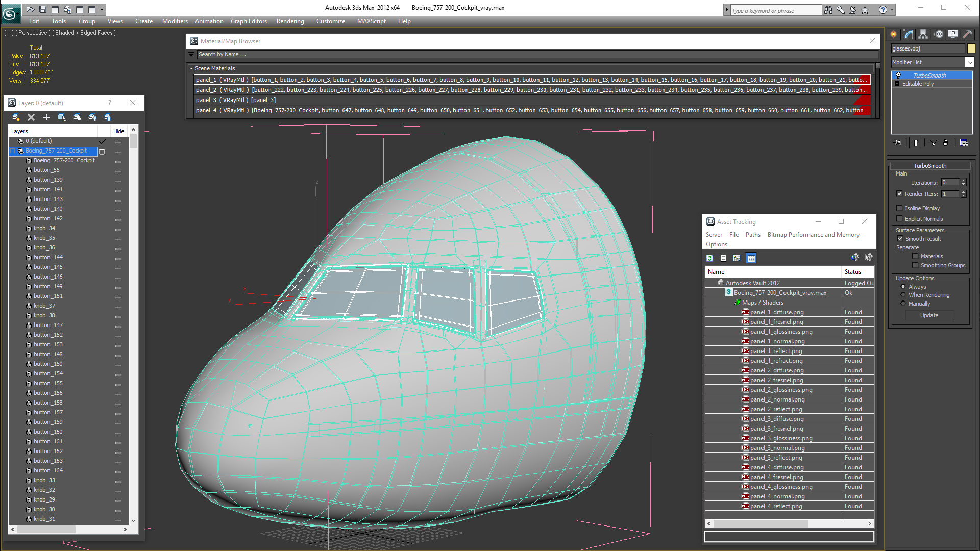Click the Save File floppy icon
Image resolution: width=980 pixels, height=551 pixels.
[x=43, y=9]
